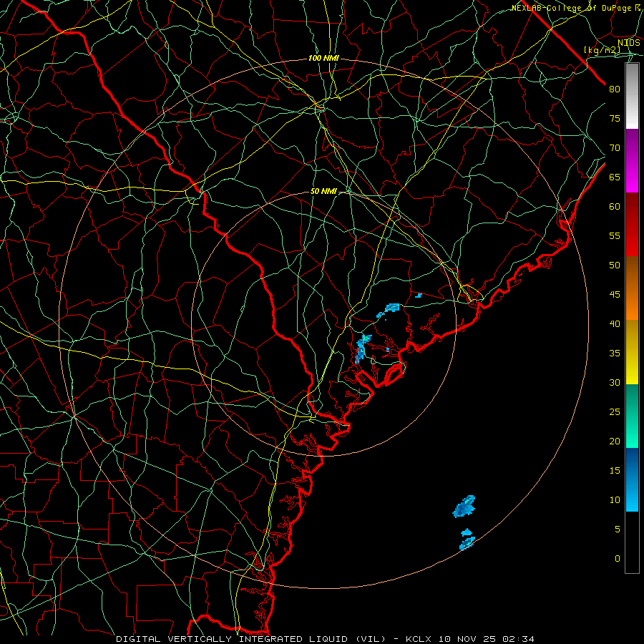Pick the teal green segment of the color bar
The height and width of the screenshot is (644, 644).
pyautogui.click(x=632, y=416)
